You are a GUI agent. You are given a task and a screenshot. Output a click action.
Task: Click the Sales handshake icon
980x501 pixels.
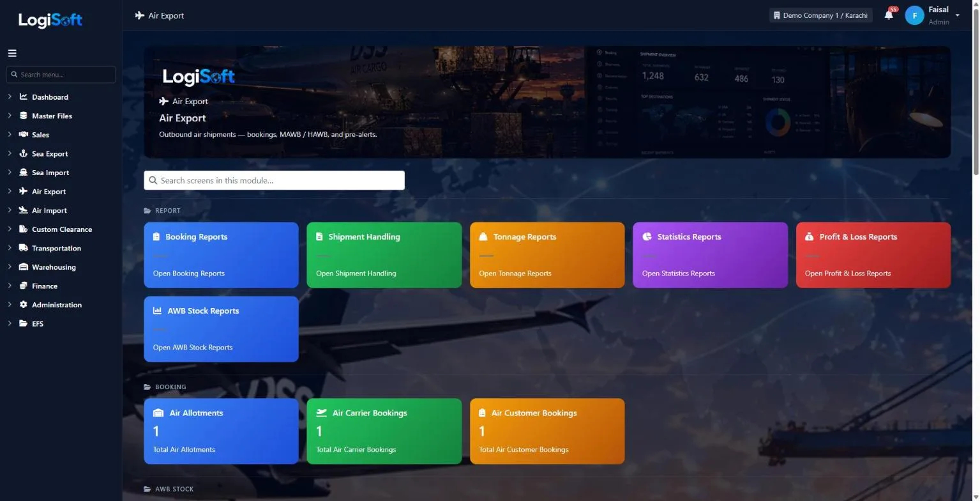point(24,135)
